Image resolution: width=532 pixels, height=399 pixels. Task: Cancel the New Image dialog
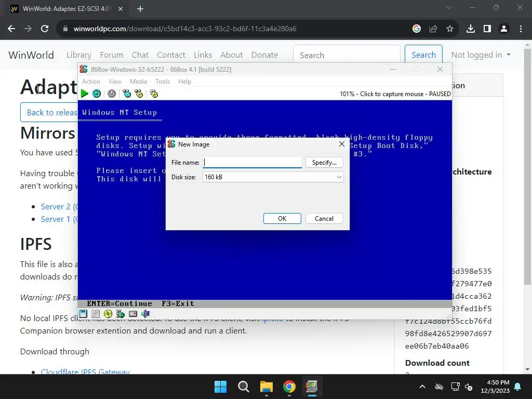click(x=324, y=219)
